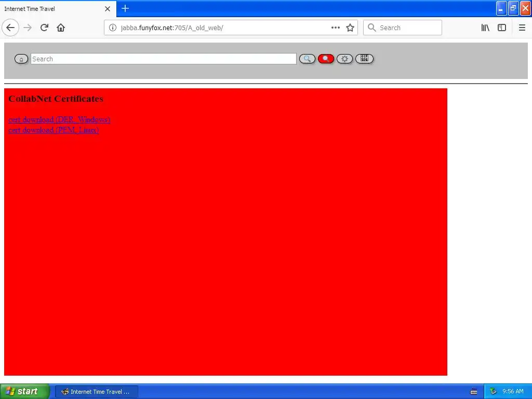Click the forward navigation arrow
This screenshot has width=532, height=399.
point(28,28)
